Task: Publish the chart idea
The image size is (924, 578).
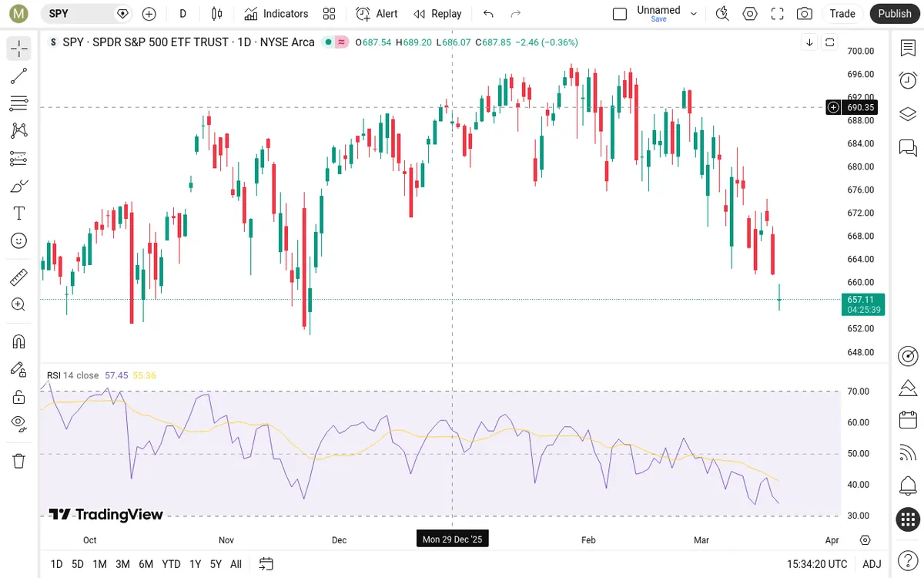Action: pyautogui.click(x=895, y=13)
